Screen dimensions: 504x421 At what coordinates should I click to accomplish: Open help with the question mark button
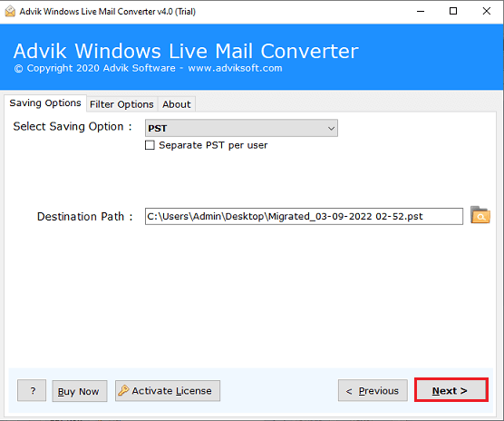32,390
